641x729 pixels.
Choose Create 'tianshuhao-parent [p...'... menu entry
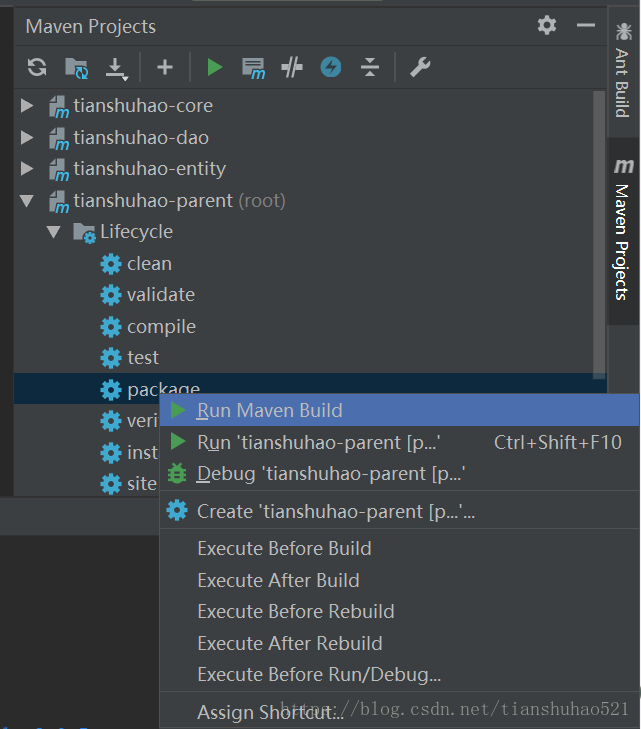point(399,511)
